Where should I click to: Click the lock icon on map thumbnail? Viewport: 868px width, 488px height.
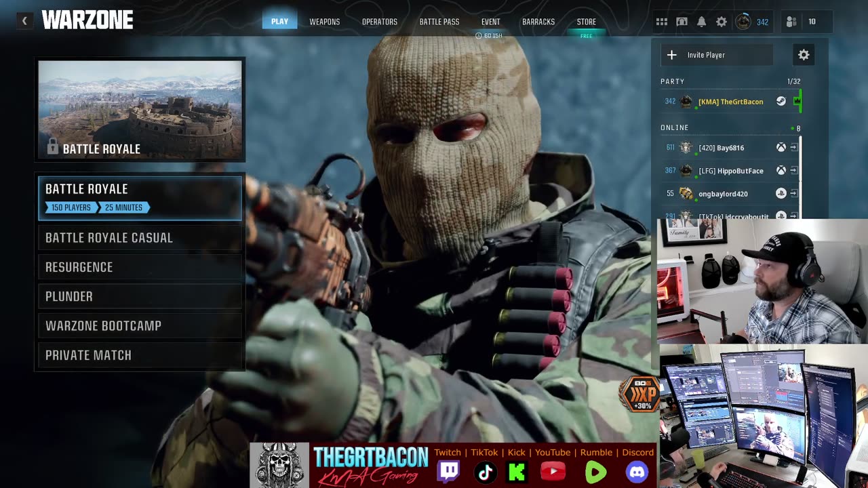(x=52, y=146)
